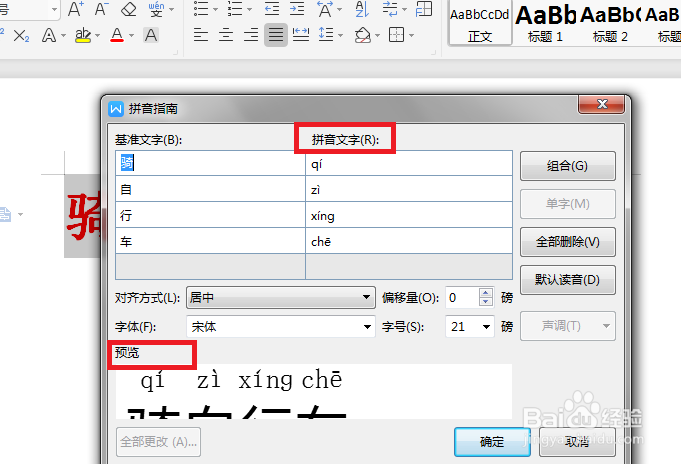
Task: Click the font group dialog launcher
Action: [175, 52]
